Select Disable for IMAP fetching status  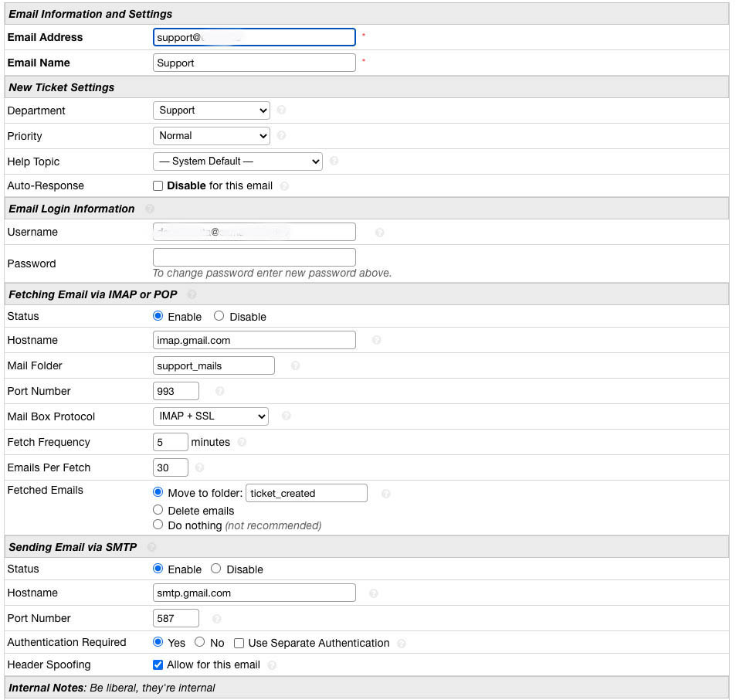(x=219, y=316)
